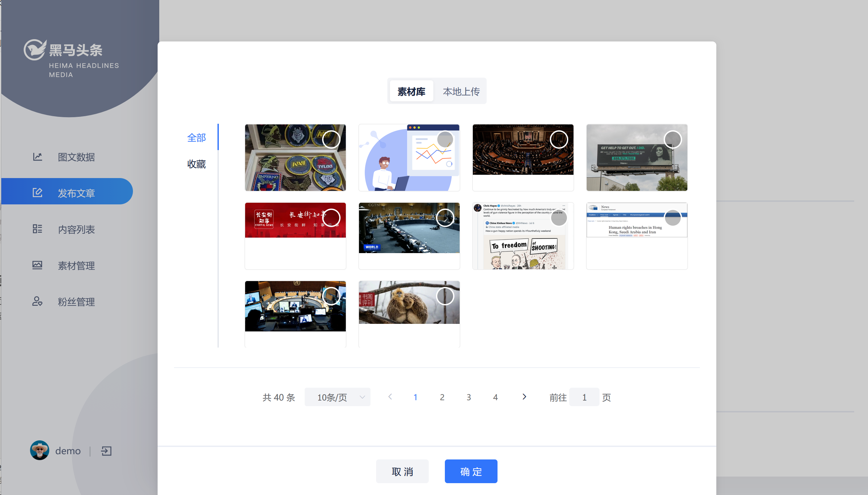Select the 收藏 category tab
Image resolution: width=868 pixels, height=495 pixels.
(196, 164)
